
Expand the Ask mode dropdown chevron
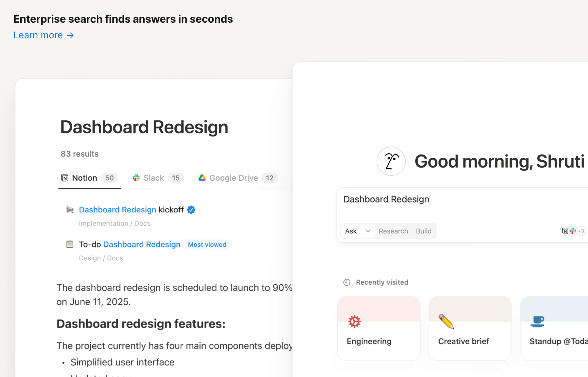point(368,231)
